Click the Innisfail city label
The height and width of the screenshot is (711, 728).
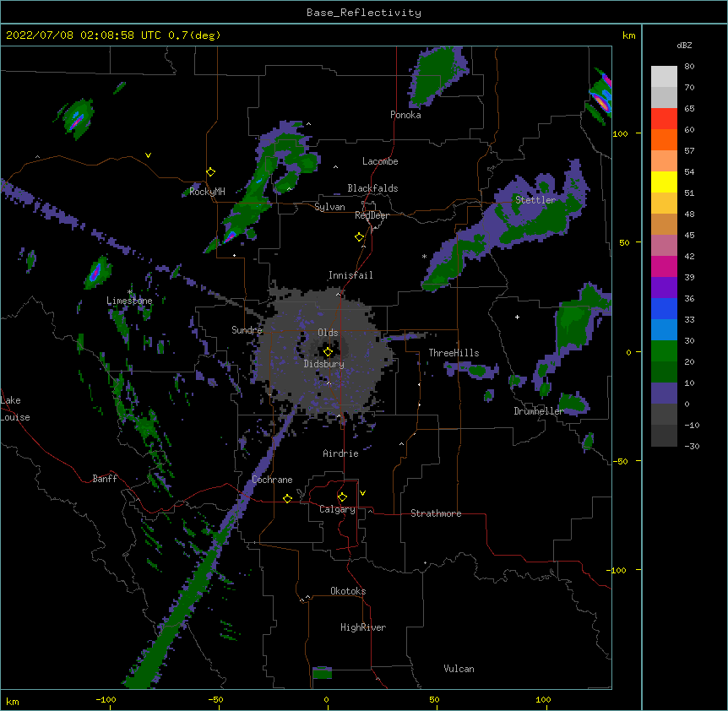[x=350, y=275]
